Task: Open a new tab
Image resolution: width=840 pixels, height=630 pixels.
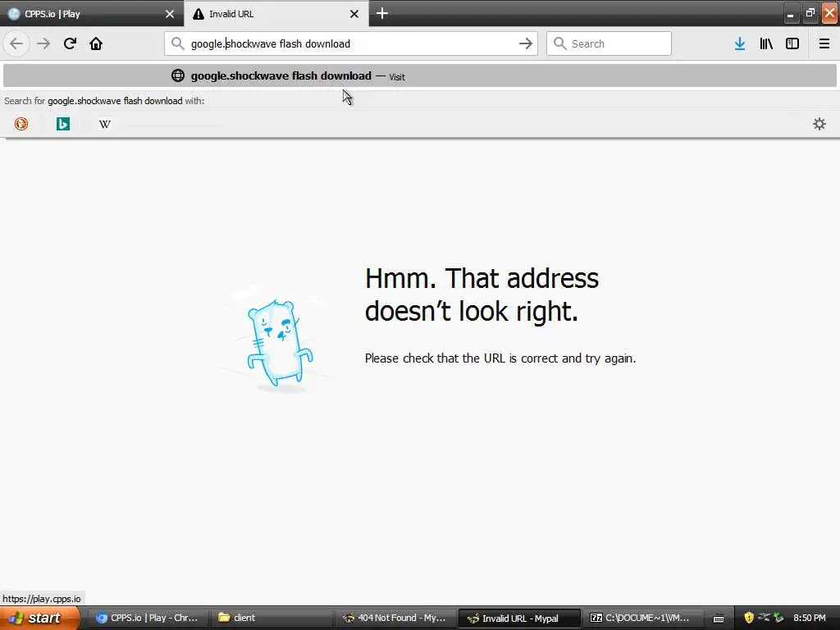Action: (382, 13)
